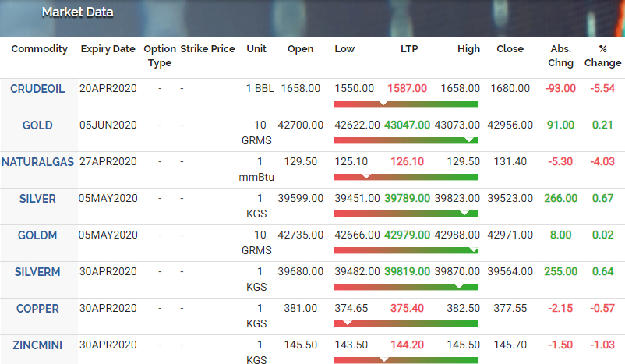Click the LTP column header
625x364 pixels.
(x=411, y=49)
